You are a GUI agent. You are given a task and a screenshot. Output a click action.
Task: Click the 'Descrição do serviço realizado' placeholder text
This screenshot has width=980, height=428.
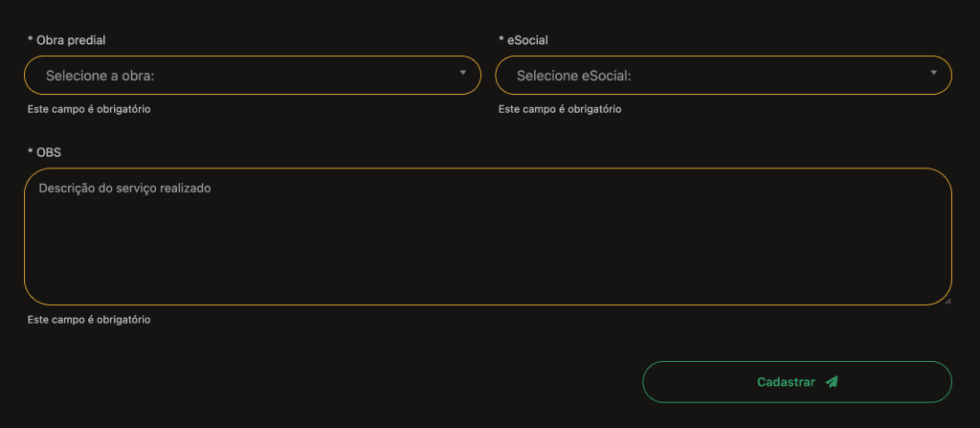(x=124, y=189)
